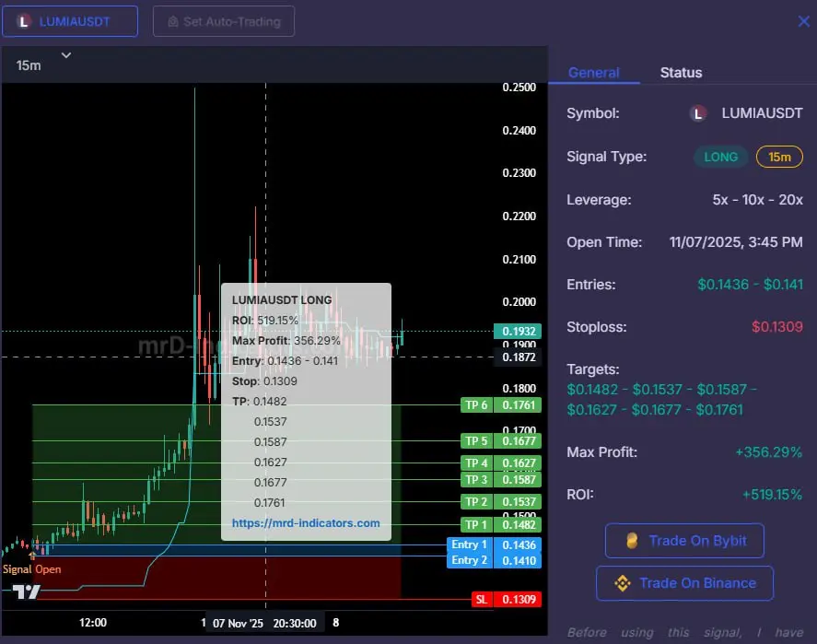Click the 07 Nov '25 20:30:00 time label
Viewport: 817px width, 644px height.
point(264,623)
